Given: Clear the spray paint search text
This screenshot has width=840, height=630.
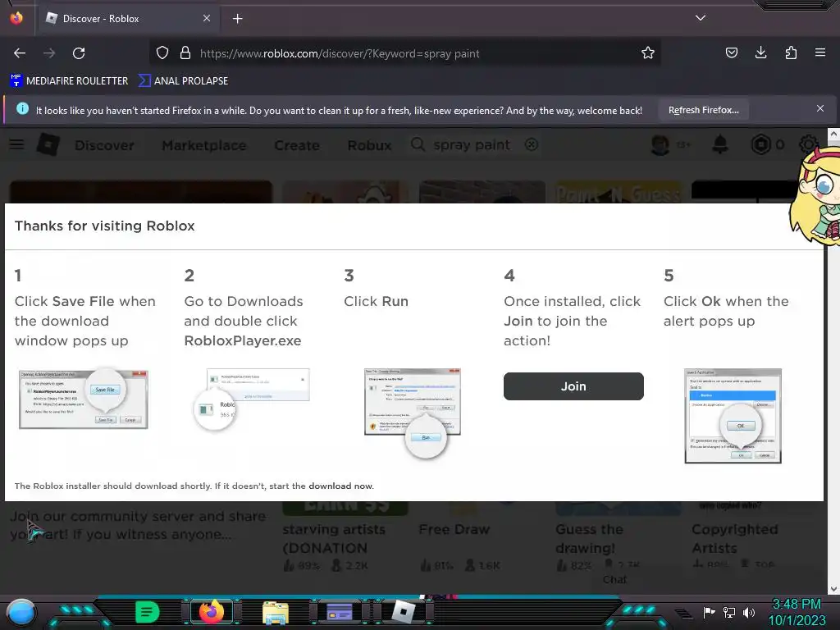Looking at the screenshot, I should coord(532,144).
